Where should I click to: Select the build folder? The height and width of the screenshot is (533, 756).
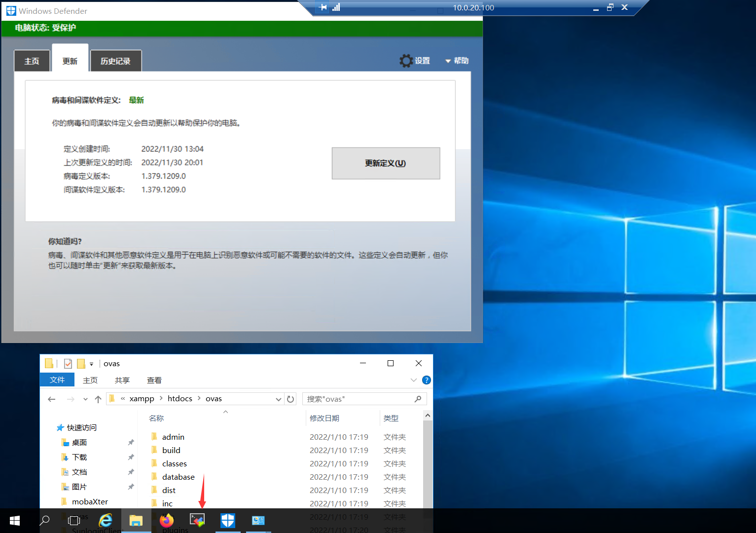171,450
